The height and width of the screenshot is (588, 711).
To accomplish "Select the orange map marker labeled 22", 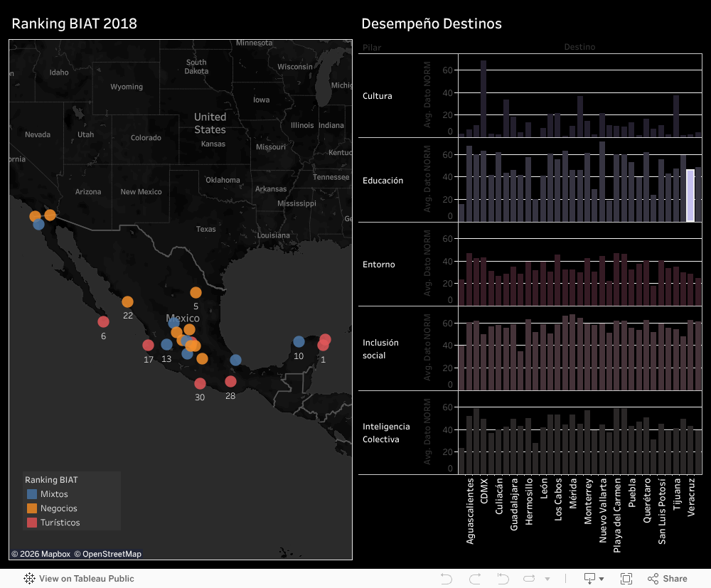I will pyautogui.click(x=127, y=302).
